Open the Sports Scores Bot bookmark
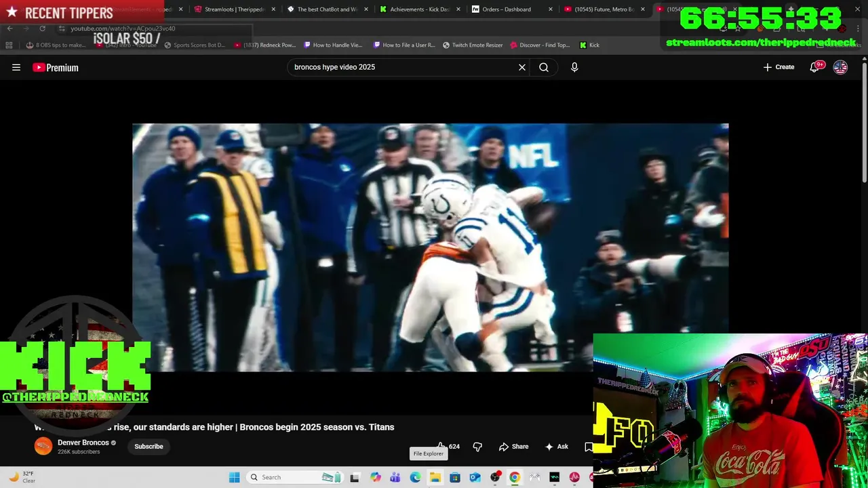Screen dimensions: 868x488 [195, 45]
